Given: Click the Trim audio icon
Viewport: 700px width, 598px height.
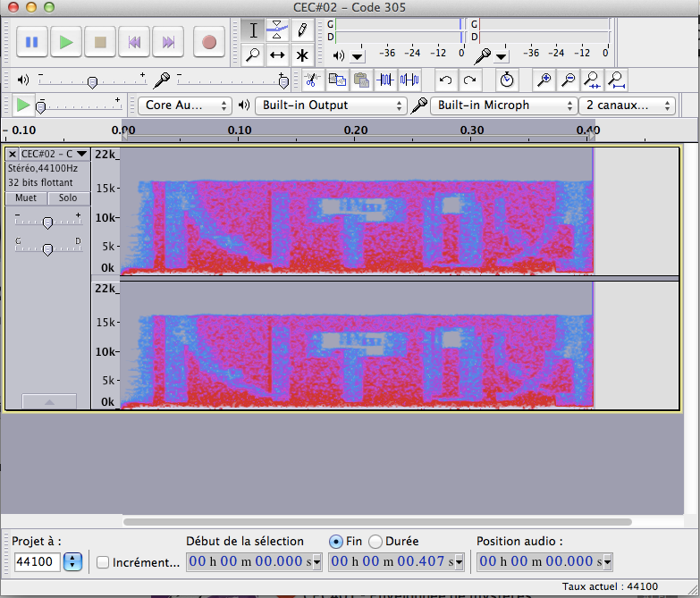Looking at the screenshot, I should click(385, 80).
